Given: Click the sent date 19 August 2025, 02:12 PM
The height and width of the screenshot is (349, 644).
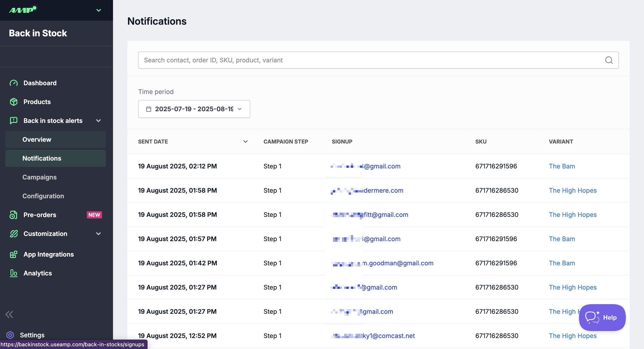Looking at the screenshot, I should pyautogui.click(x=178, y=166).
